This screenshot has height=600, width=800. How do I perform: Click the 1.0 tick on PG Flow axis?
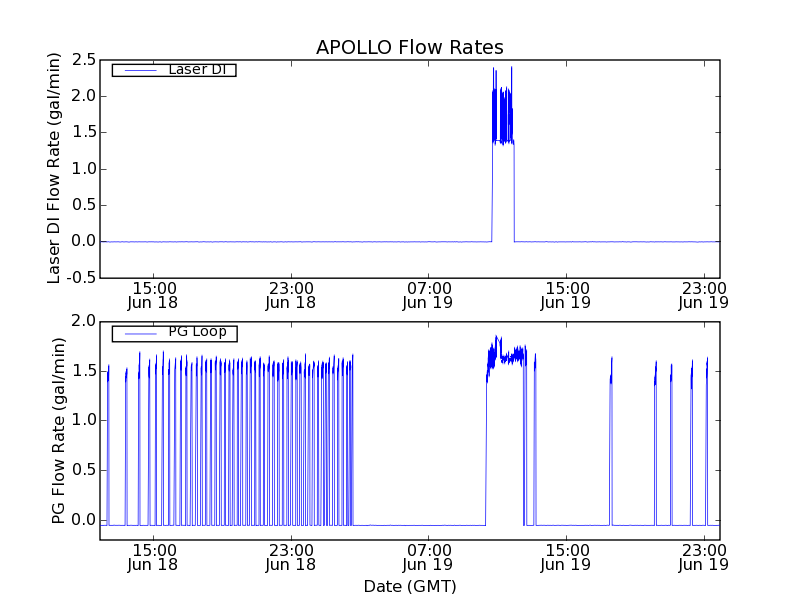click(84, 420)
